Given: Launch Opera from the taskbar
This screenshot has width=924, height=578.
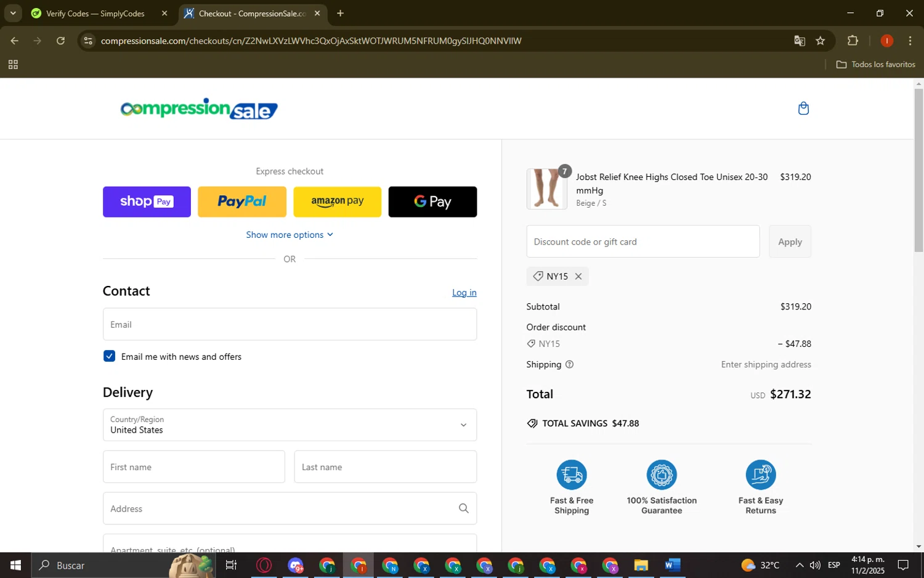Looking at the screenshot, I should point(264,565).
